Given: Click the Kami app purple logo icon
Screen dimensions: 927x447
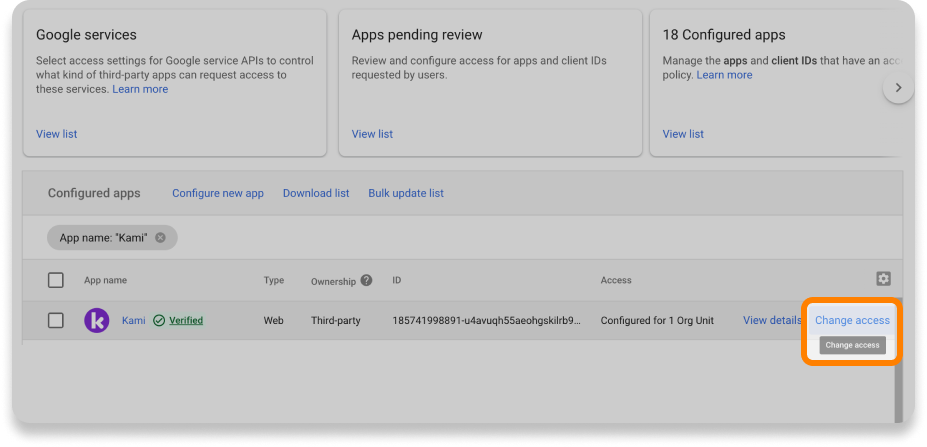Looking at the screenshot, I should pos(96,320).
